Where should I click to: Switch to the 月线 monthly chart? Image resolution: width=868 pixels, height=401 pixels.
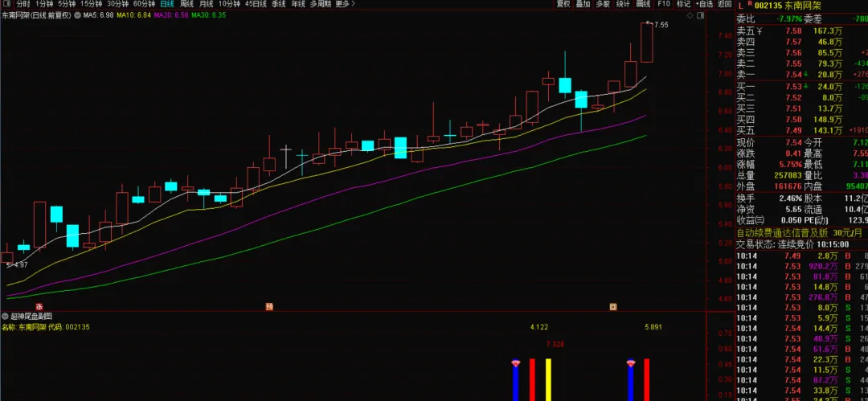[x=206, y=4]
